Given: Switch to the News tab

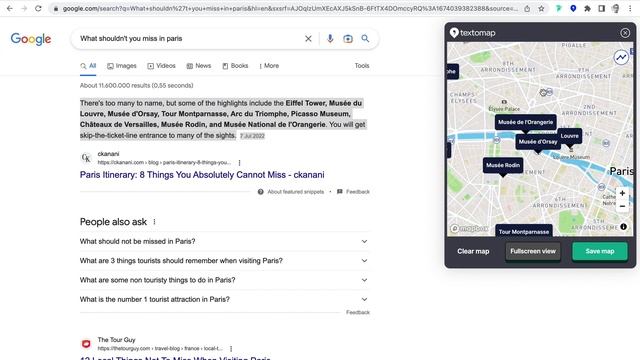Looking at the screenshot, I should (x=199, y=66).
